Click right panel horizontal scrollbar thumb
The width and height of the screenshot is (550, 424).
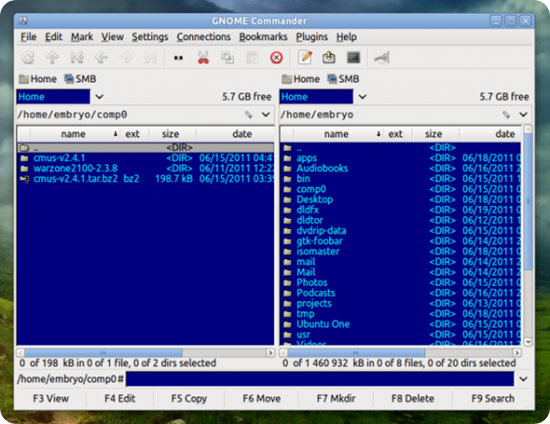click(356, 352)
